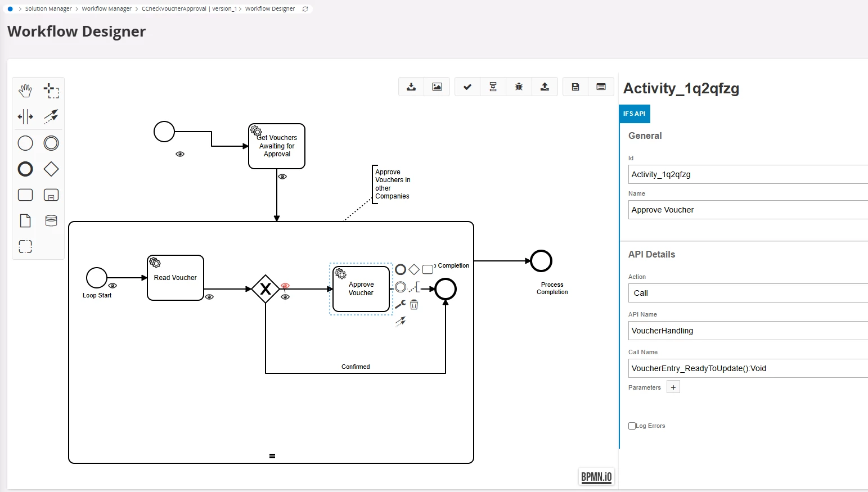
Task: Select the Process Completion end event
Action: [x=541, y=261]
